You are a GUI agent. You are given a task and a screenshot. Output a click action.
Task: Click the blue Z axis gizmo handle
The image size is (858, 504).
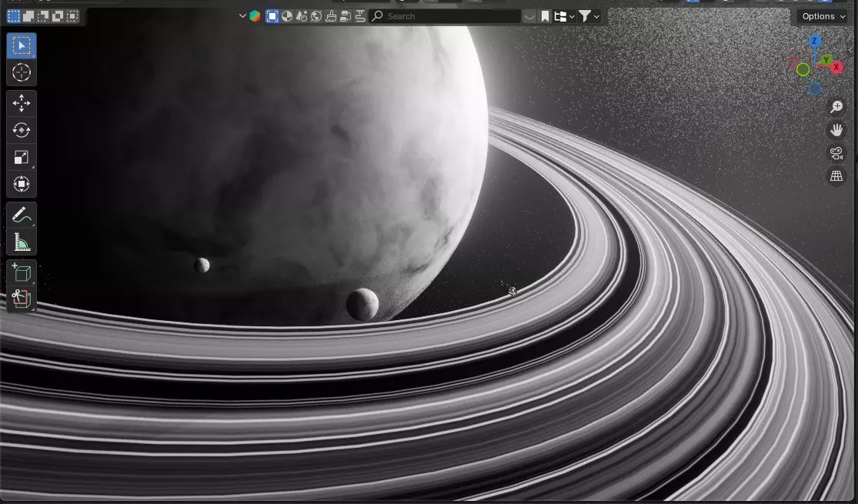tap(814, 41)
